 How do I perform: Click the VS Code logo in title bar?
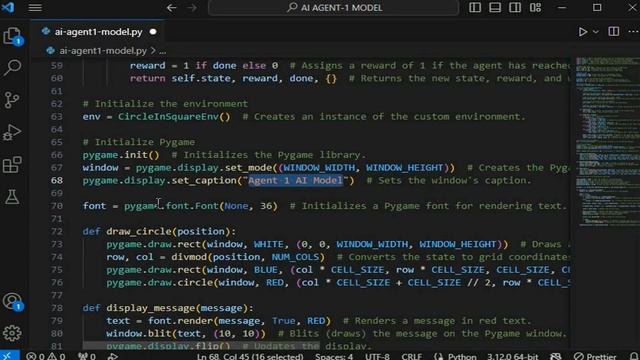8,8
